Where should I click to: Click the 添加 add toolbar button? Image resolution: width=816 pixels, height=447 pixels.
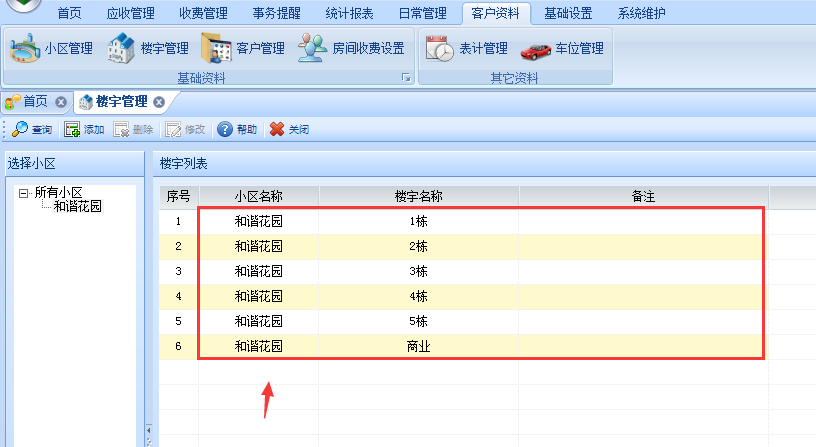pyautogui.click(x=84, y=129)
